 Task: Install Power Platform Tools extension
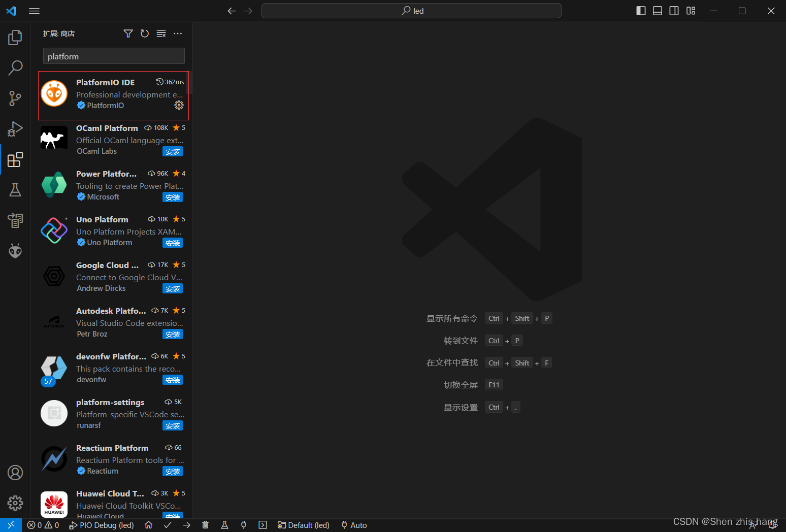173,197
